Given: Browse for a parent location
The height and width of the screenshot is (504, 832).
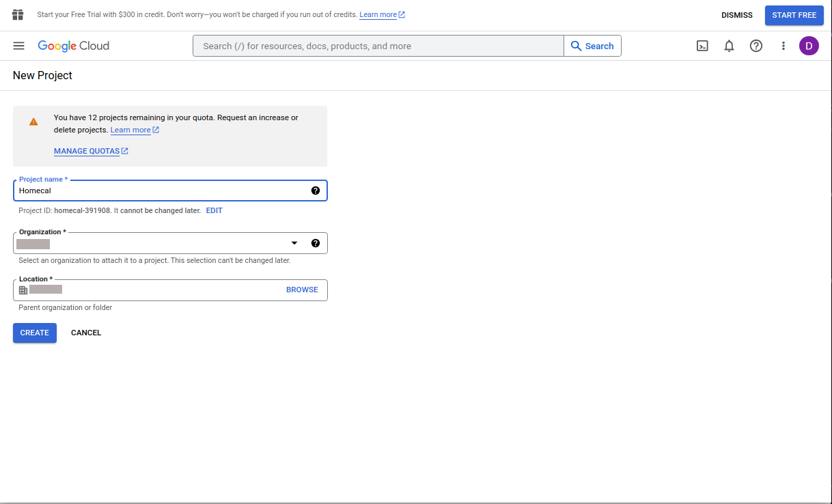Looking at the screenshot, I should (x=302, y=289).
